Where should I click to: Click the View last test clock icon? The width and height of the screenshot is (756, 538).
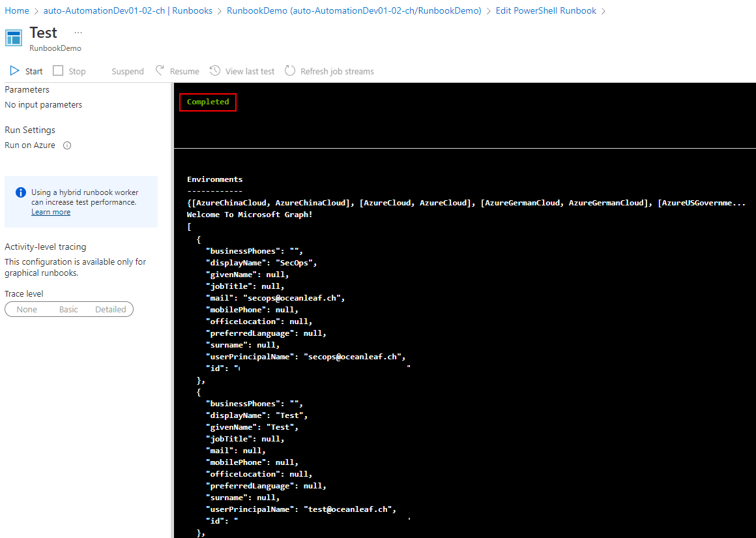click(x=215, y=71)
